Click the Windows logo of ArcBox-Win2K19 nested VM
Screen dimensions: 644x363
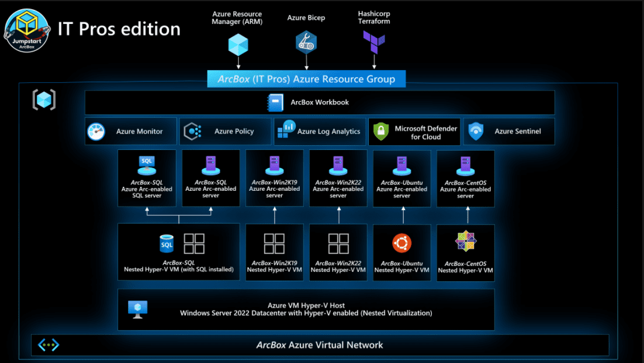pos(274,243)
